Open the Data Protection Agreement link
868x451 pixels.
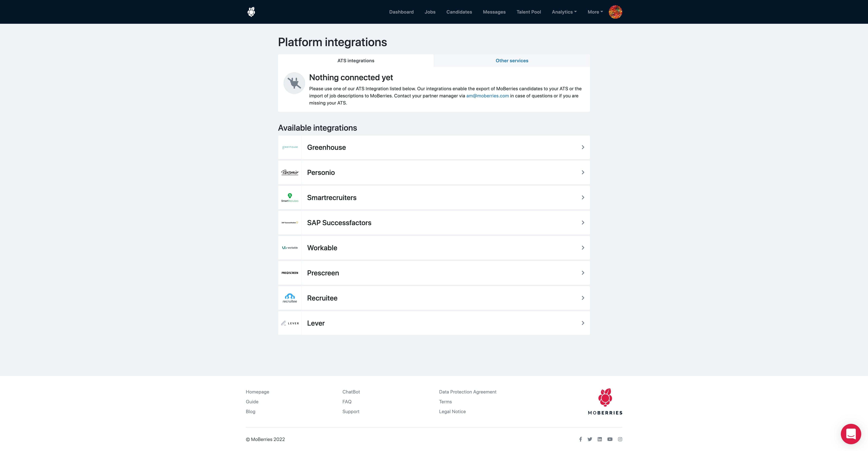pos(467,392)
